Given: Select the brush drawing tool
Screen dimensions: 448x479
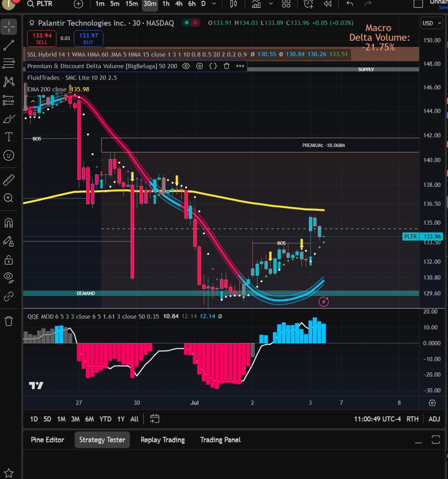Looking at the screenshot, I should [x=9, y=119].
